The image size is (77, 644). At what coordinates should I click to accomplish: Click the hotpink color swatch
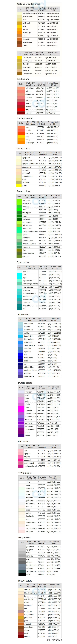pos(21,457)
